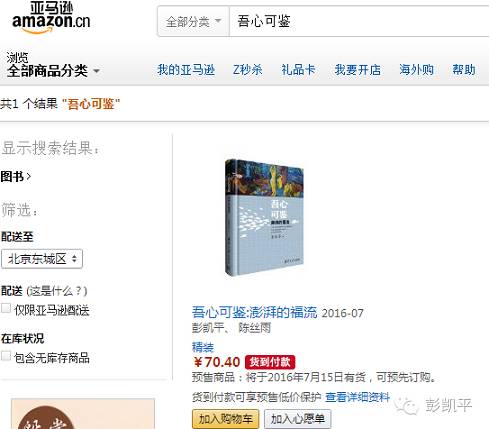Open the 礼品卡 gift card link
Image resolution: width=489 pixels, height=429 pixels.
298,70
